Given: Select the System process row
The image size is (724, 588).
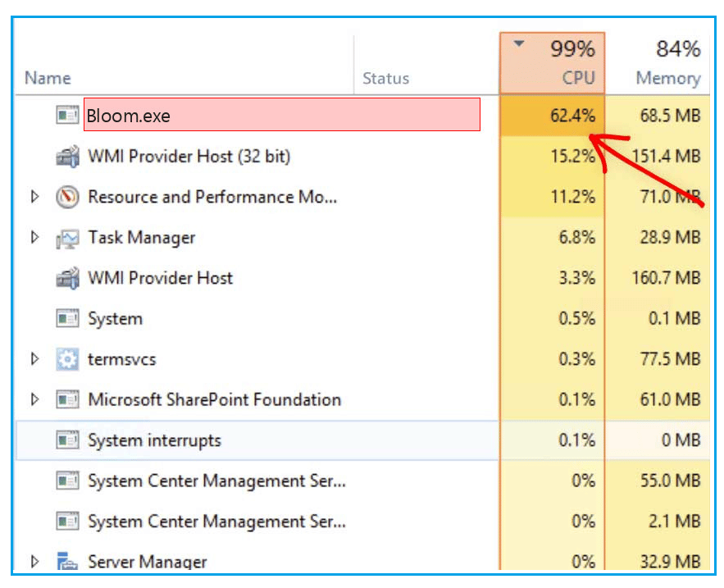Looking at the screenshot, I should (362, 318).
